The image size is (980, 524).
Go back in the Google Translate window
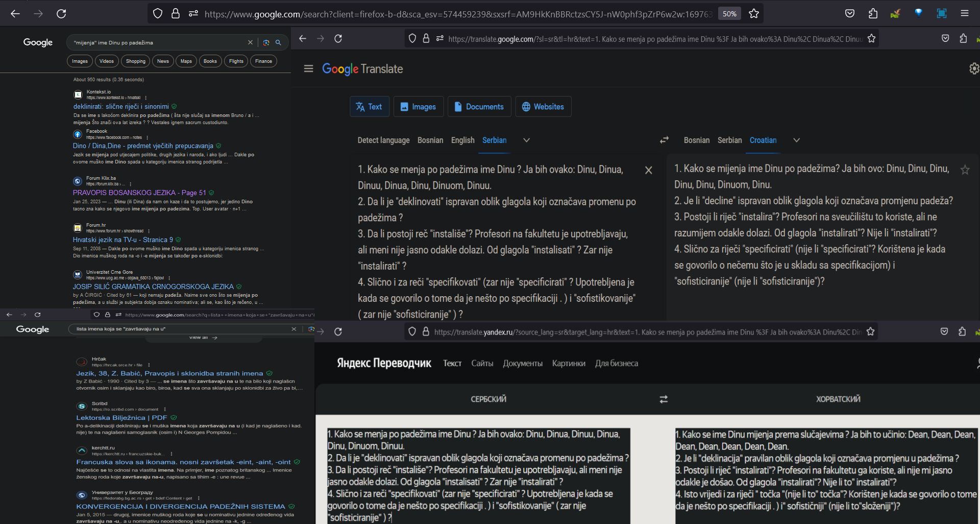tap(303, 38)
